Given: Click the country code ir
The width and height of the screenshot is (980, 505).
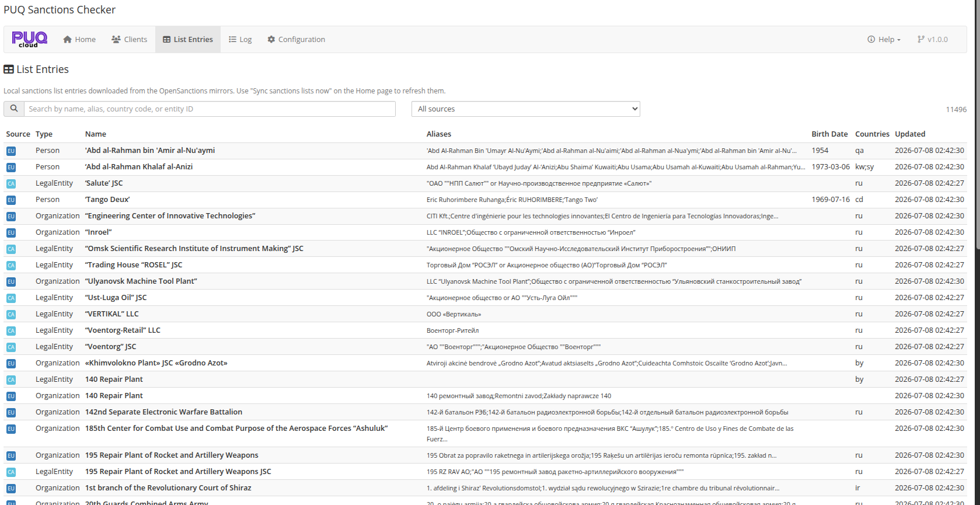Looking at the screenshot, I should (x=857, y=487).
